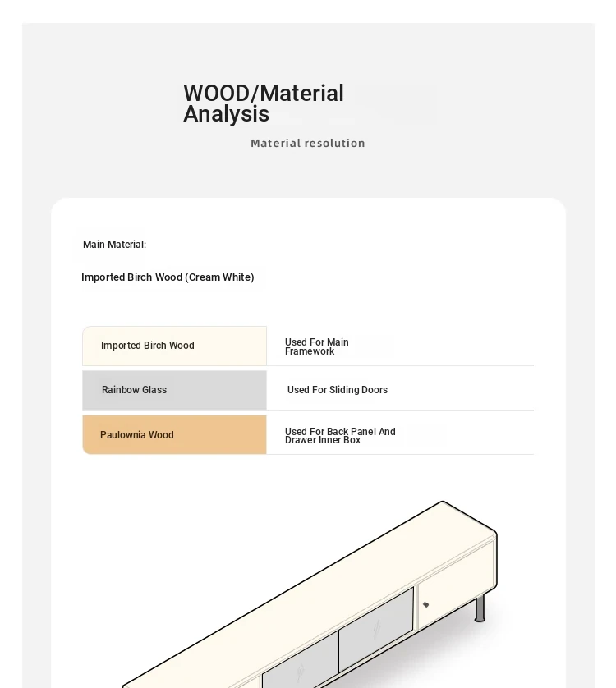Screen dimensions: 616x688
Task: Click the Rainbow Glass label text
Action: pos(135,390)
